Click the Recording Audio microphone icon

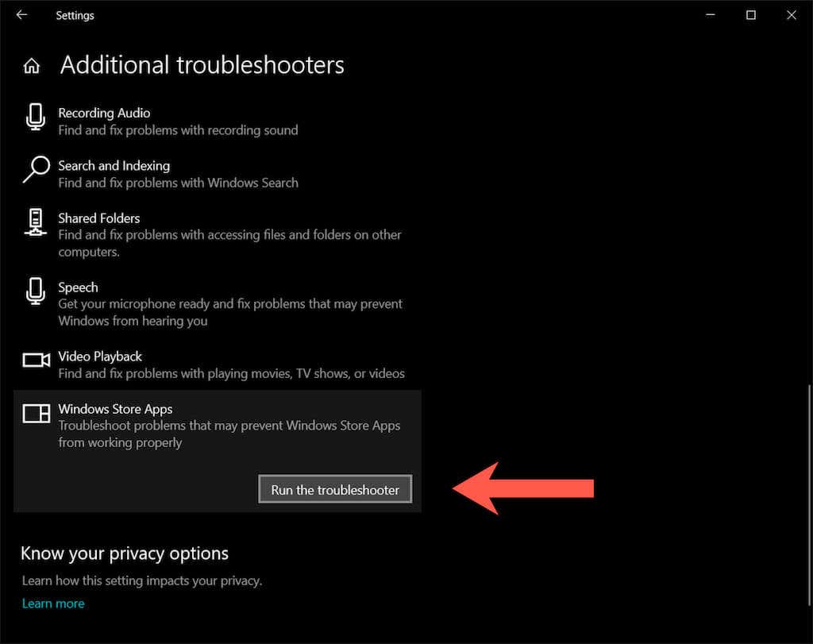point(35,118)
